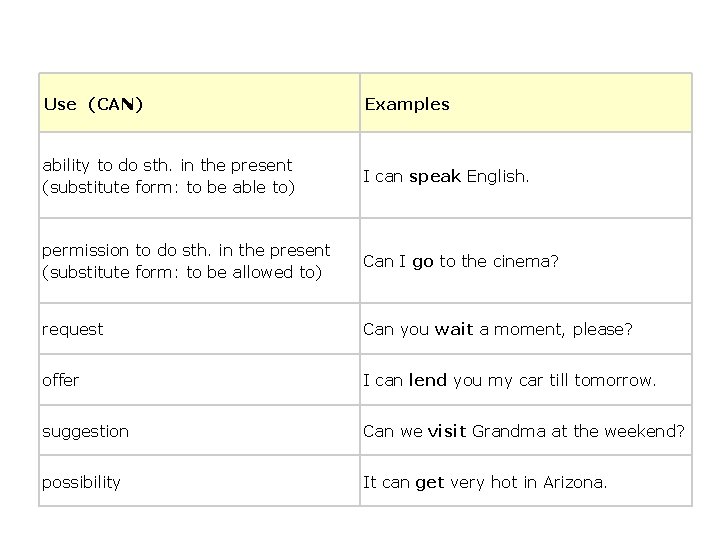The height and width of the screenshot is (540, 720).
Task: Click the bold word "speak"
Action: (x=435, y=177)
